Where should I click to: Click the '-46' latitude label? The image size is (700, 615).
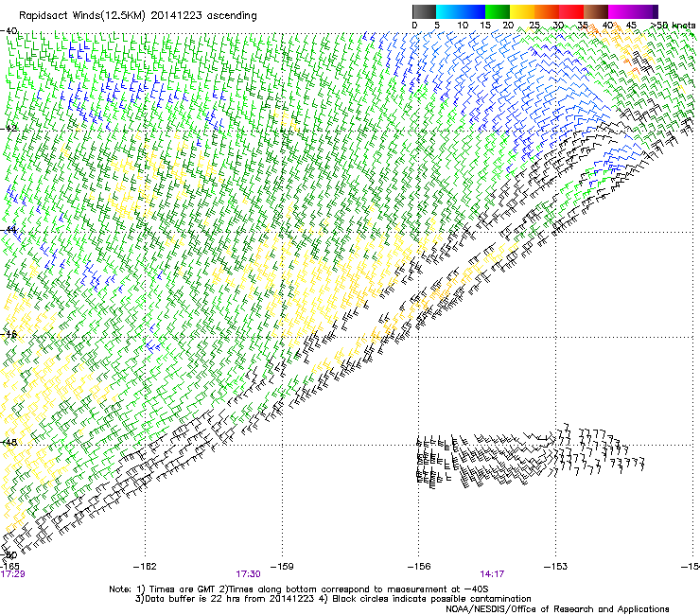(x=9, y=334)
